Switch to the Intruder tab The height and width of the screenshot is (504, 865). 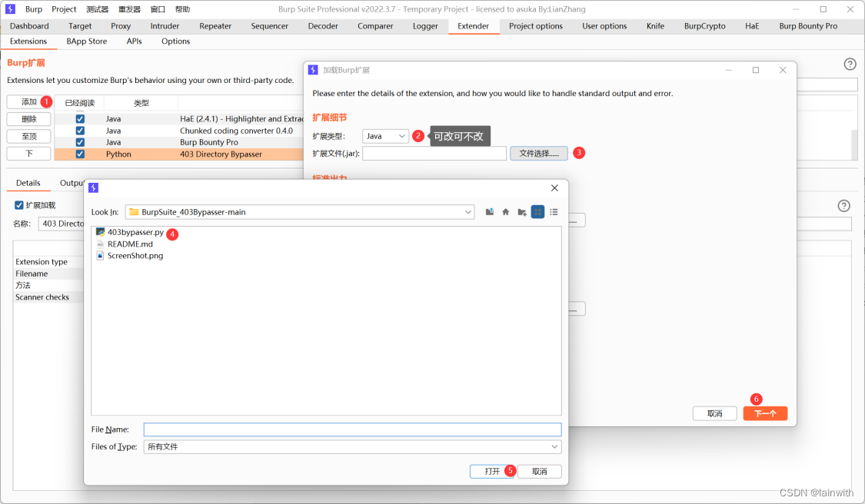(165, 26)
